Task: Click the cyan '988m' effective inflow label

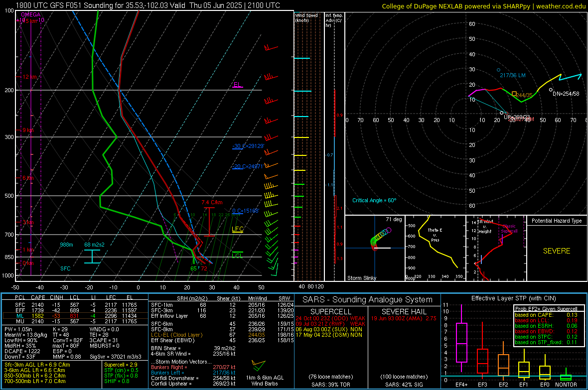Action: [66, 245]
